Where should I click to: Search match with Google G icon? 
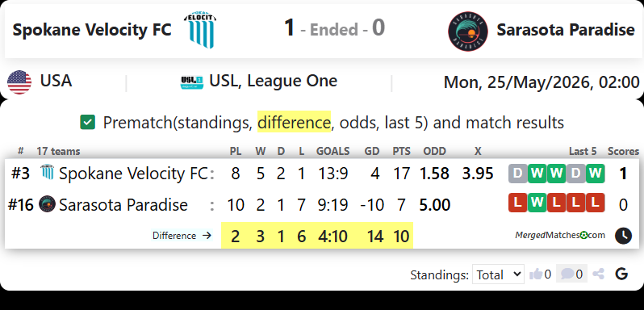[x=622, y=274]
